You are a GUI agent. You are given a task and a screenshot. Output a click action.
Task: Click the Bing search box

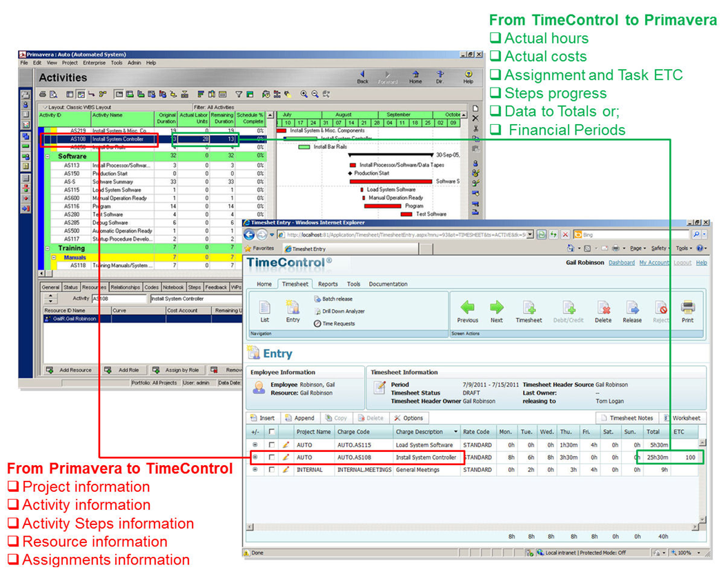click(x=631, y=235)
